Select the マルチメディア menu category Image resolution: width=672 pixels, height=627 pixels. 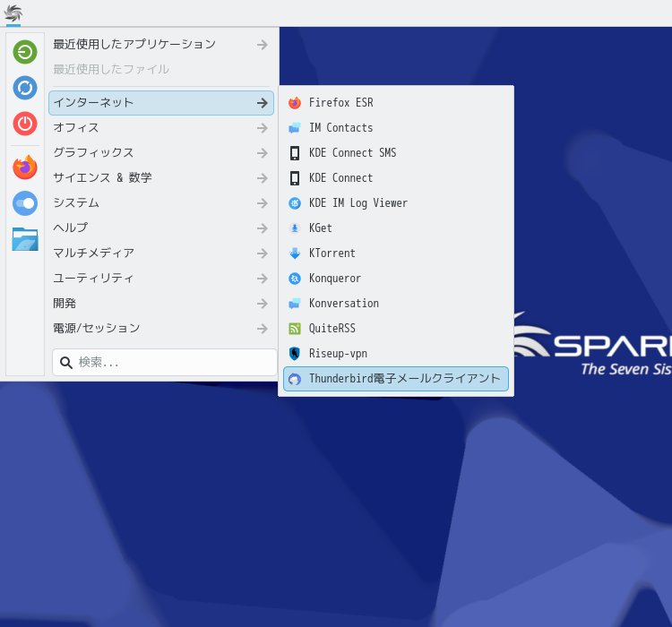click(x=161, y=253)
